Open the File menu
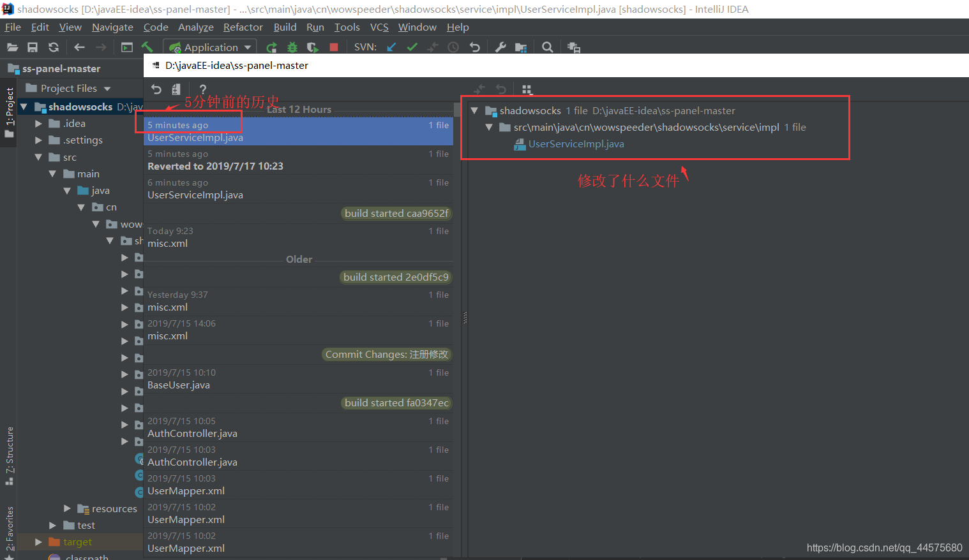 pos(13,27)
